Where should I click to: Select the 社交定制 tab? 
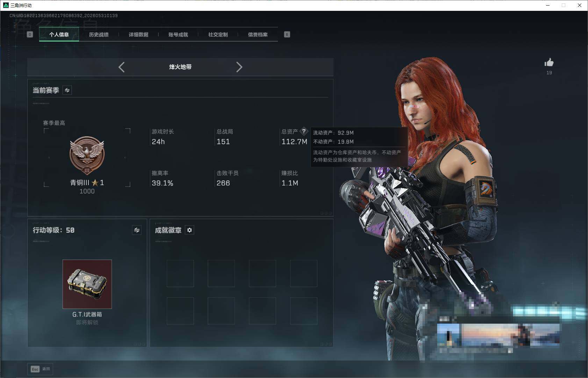(218, 35)
